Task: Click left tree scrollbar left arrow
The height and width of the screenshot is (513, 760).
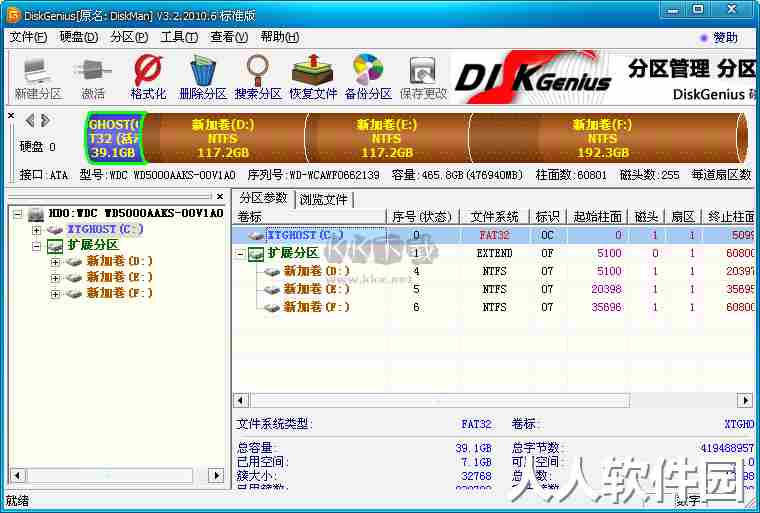Action: click(x=18, y=475)
